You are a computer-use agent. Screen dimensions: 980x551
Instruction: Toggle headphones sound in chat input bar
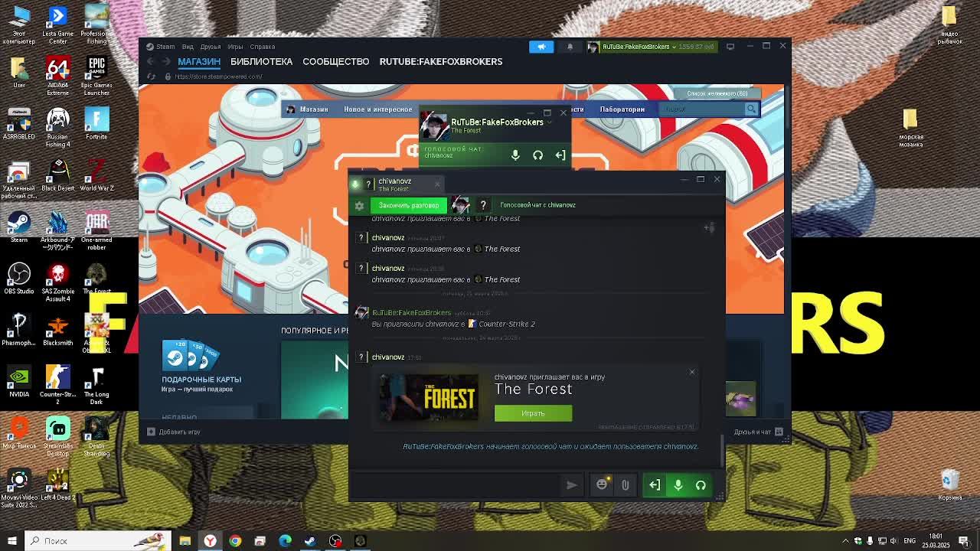[701, 485]
